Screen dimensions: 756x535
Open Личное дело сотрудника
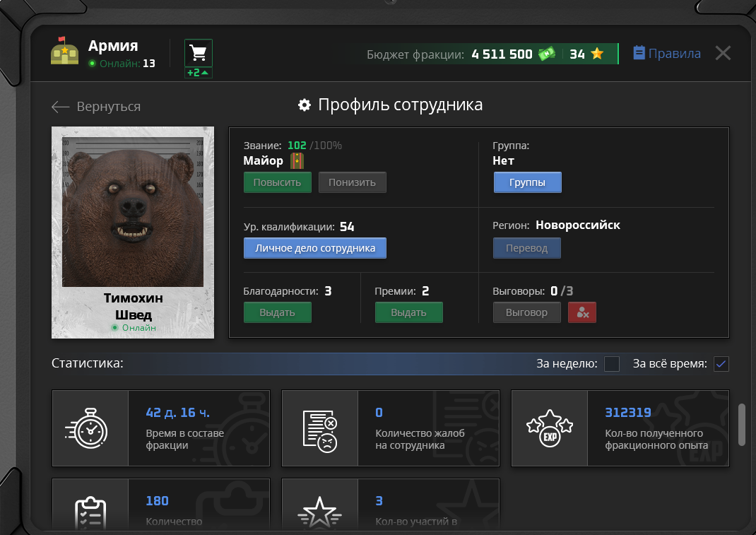[314, 249]
